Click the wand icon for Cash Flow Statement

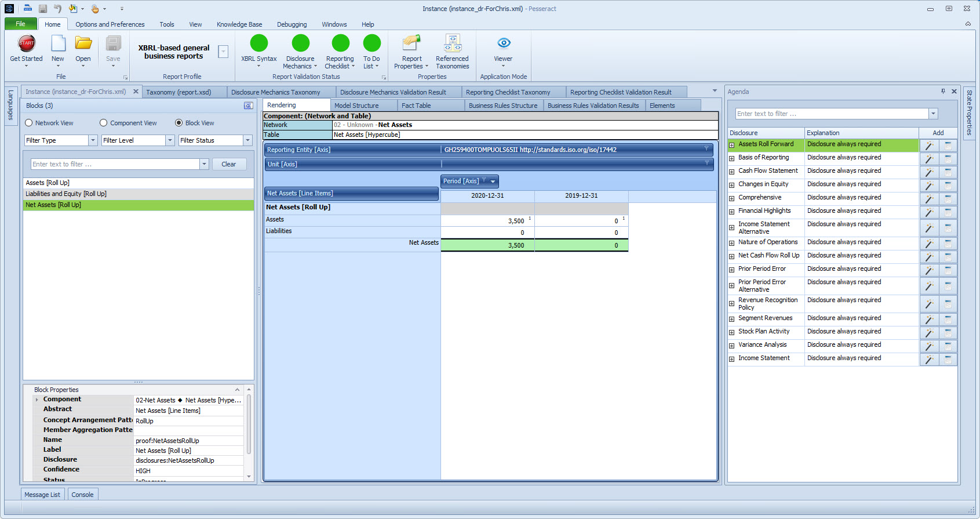point(929,172)
